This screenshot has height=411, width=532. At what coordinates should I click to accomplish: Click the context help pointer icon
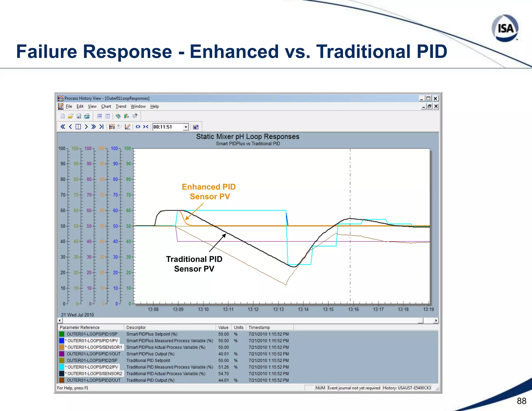135,116
